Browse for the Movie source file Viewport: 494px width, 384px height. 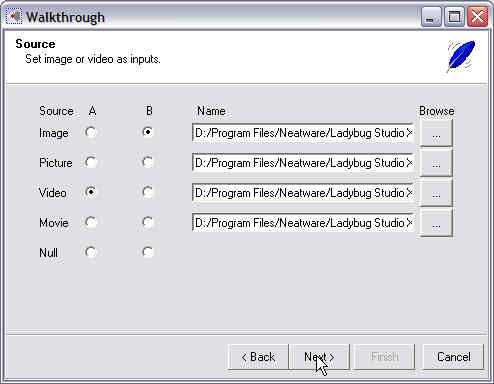(x=436, y=223)
